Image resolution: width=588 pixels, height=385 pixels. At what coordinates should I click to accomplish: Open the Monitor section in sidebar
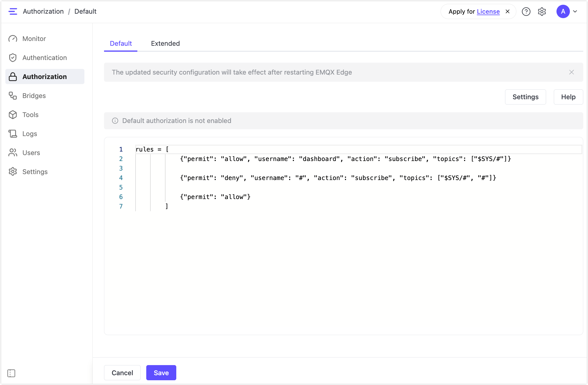click(34, 39)
